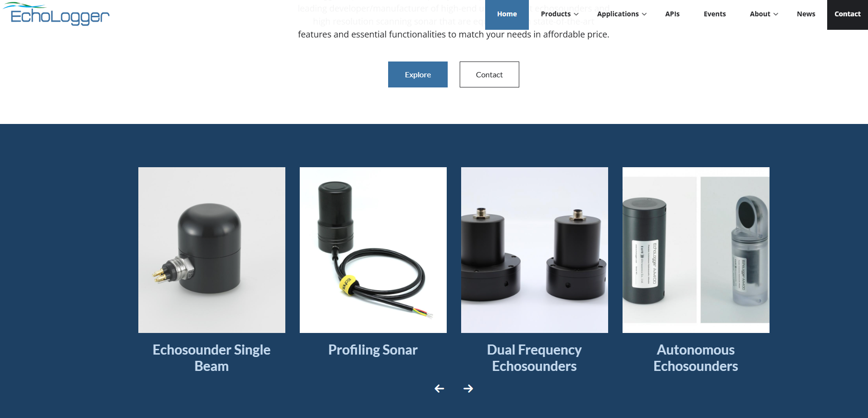Open the Profiling Sonar product image
The width and height of the screenshot is (868, 418).
coord(373,250)
